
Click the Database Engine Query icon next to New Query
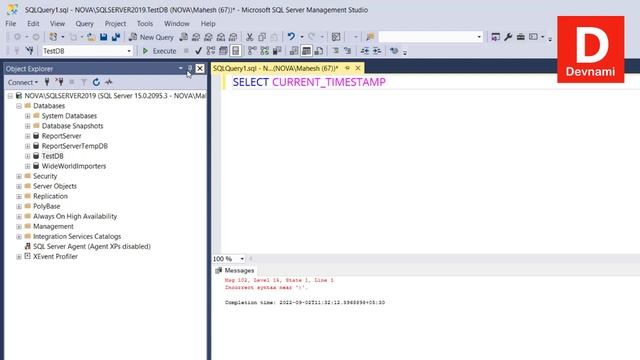tap(184, 37)
